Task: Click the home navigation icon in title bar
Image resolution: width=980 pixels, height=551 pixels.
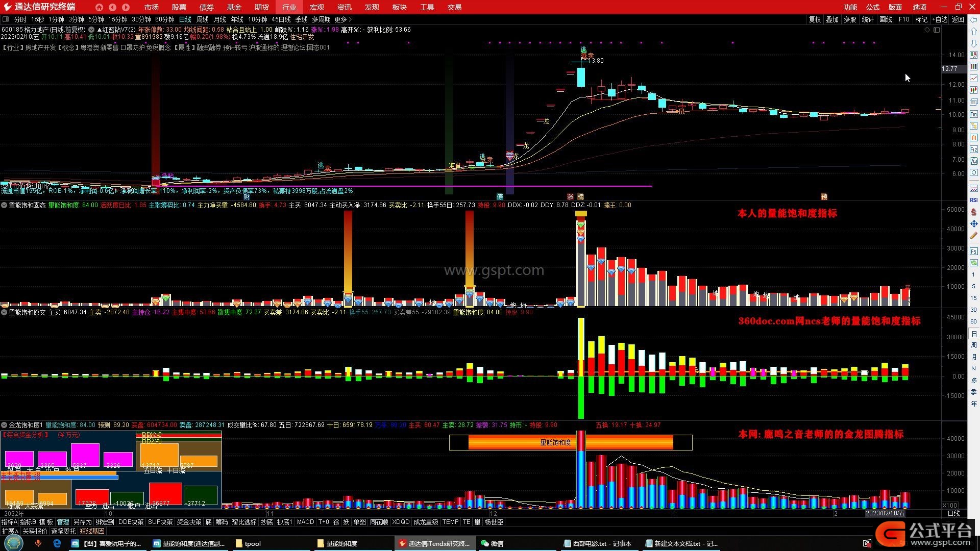Action: point(99,7)
